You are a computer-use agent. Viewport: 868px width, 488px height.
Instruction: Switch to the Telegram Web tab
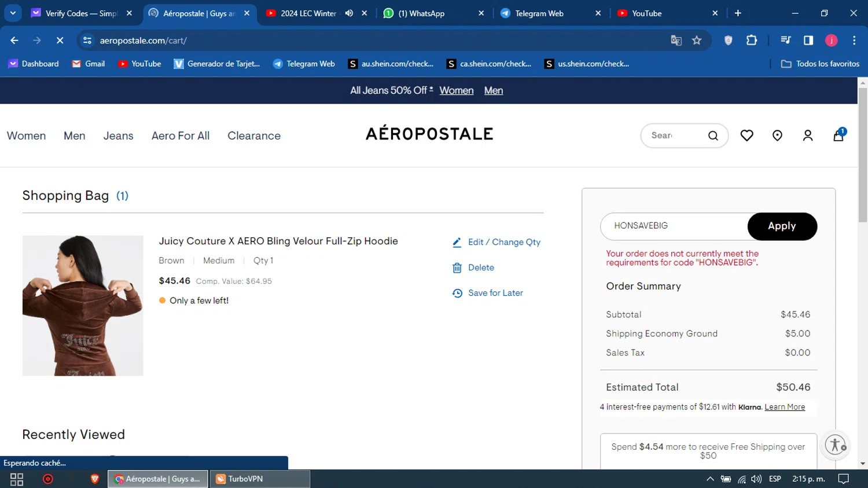click(x=550, y=13)
